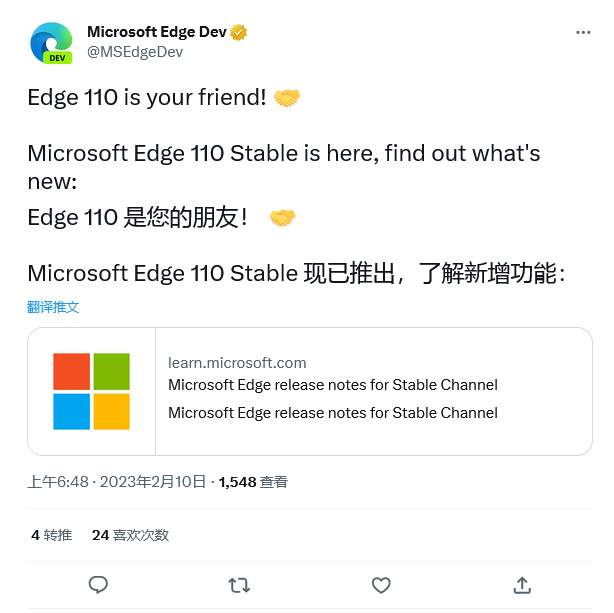Image resolution: width=614 pixels, height=613 pixels.
Task: Click the retweet arrows icon
Action: [239, 584]
